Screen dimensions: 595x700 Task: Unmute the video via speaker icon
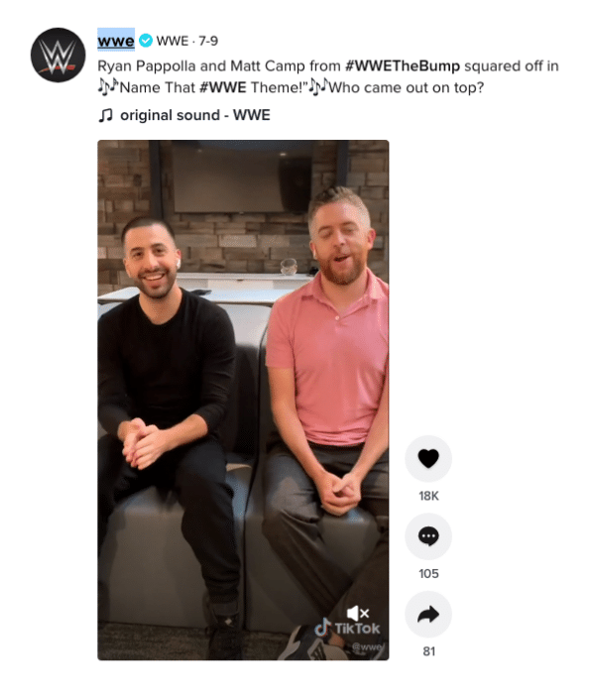358,614
